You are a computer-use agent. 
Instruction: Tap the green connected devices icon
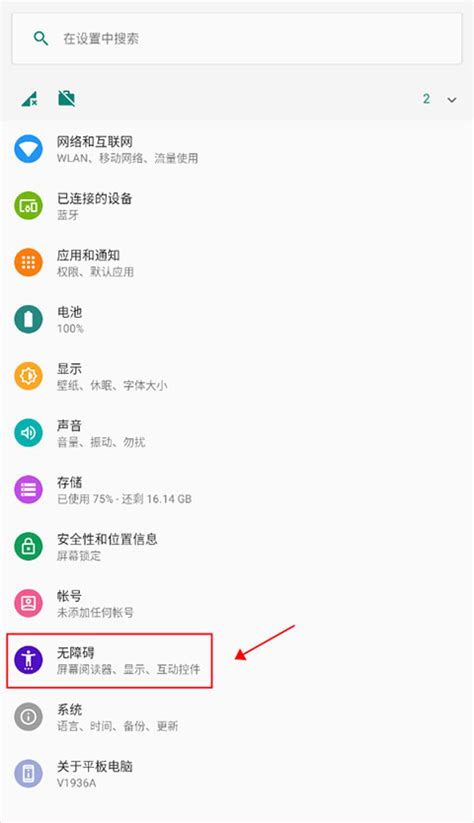tap(28, 206)
